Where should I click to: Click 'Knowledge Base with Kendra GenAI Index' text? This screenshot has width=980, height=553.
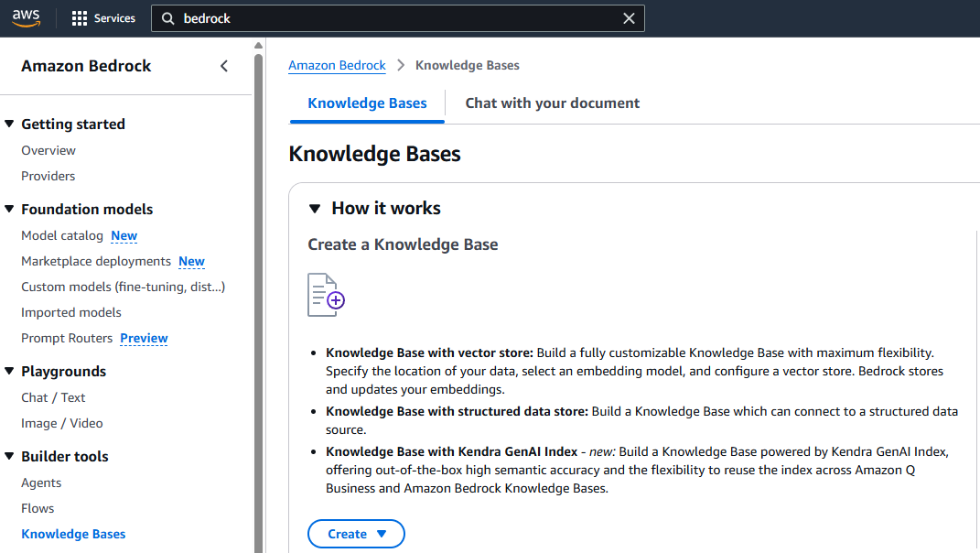(451, 451)
